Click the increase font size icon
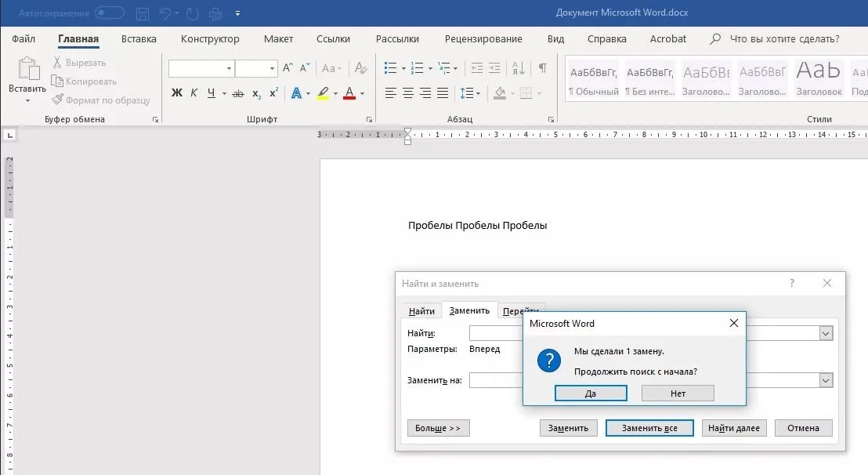 (x=288, y=68)
